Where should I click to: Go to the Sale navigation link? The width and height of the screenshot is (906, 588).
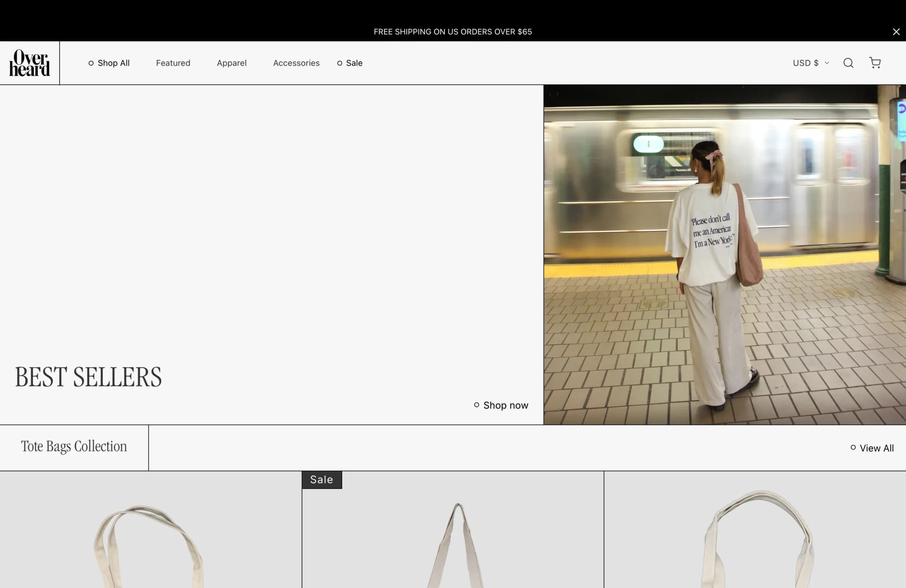(350, 63)
